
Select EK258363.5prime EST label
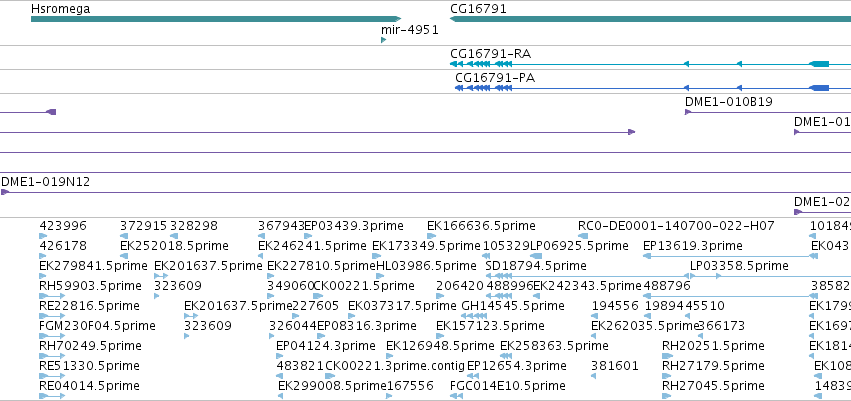[x=554, y=346]
